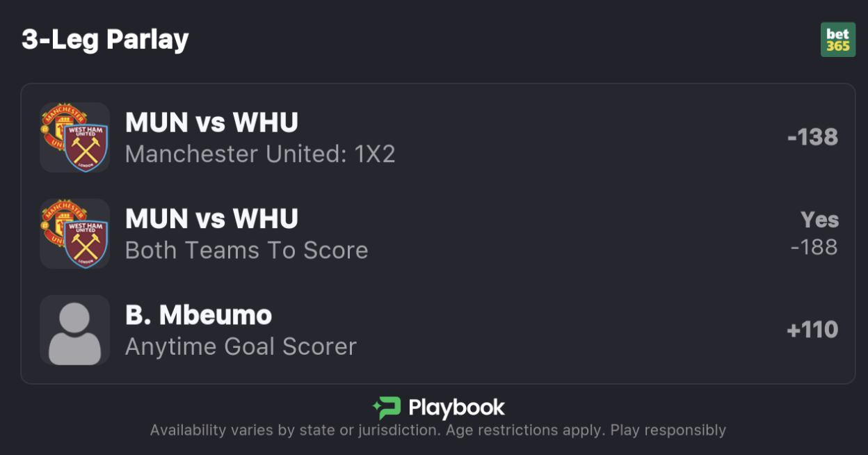Open the "Manchester United: 1X2" market text
868x455 pixels.
tap(260, 154)
